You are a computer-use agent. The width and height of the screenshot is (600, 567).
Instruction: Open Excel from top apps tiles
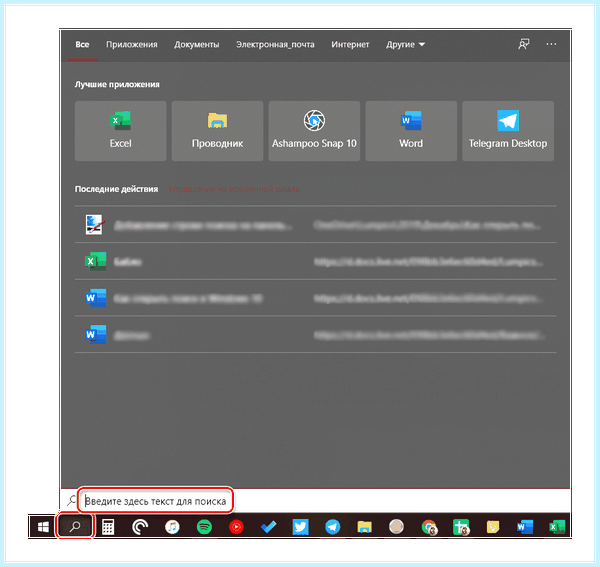[121, 131]
